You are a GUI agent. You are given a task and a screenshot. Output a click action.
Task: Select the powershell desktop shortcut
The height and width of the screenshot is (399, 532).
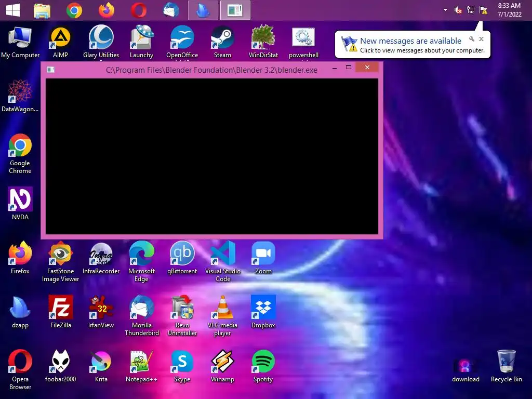303,43
